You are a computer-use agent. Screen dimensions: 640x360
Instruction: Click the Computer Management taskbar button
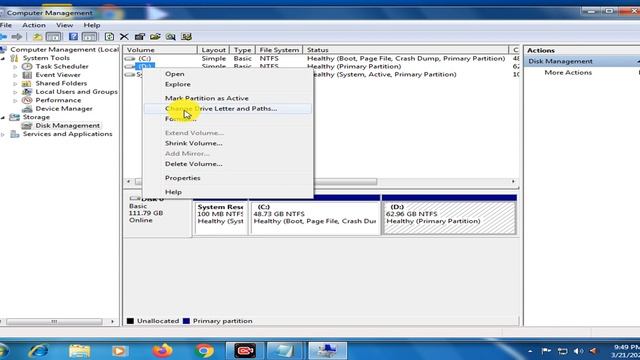click(327, 351)
